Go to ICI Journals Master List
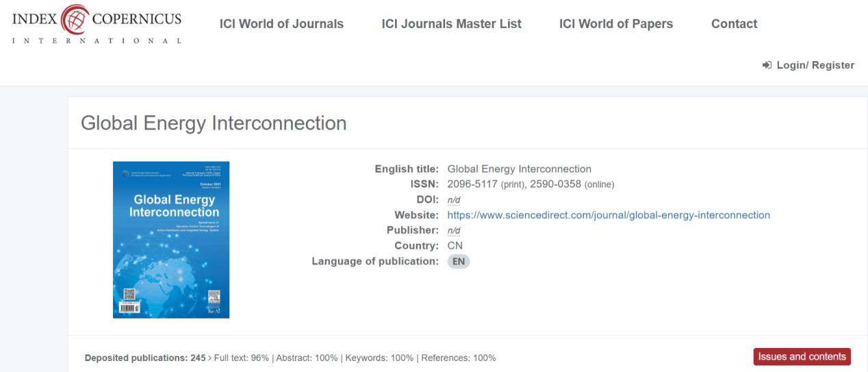868x372 pixels. coord(451,24)
